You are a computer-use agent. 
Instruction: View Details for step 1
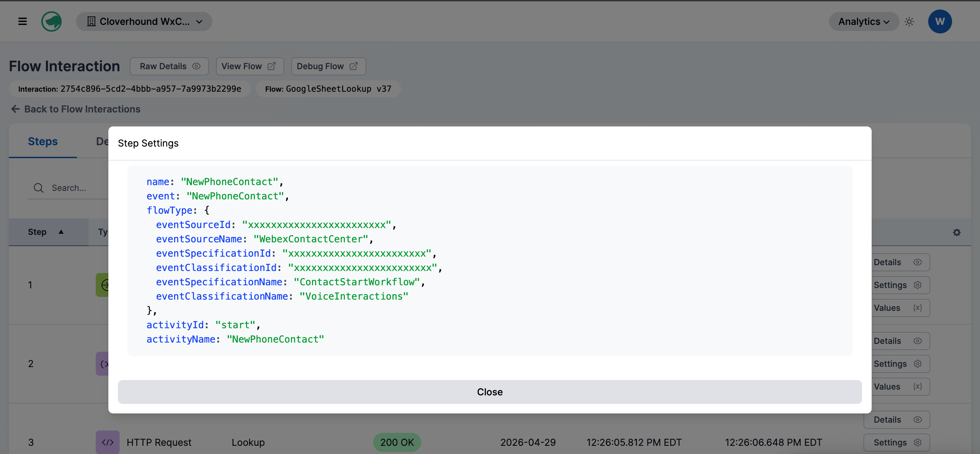901,262
